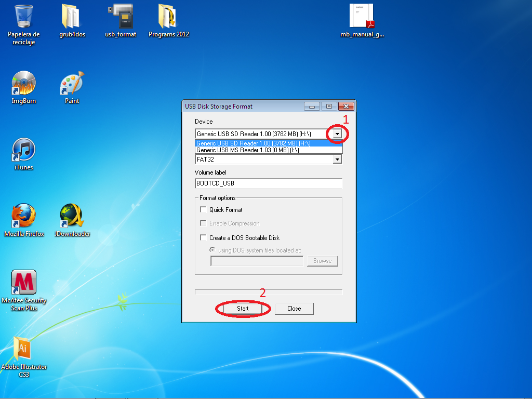
Task: Launch ImgBurn from the desktop
Action: (24, 83)
